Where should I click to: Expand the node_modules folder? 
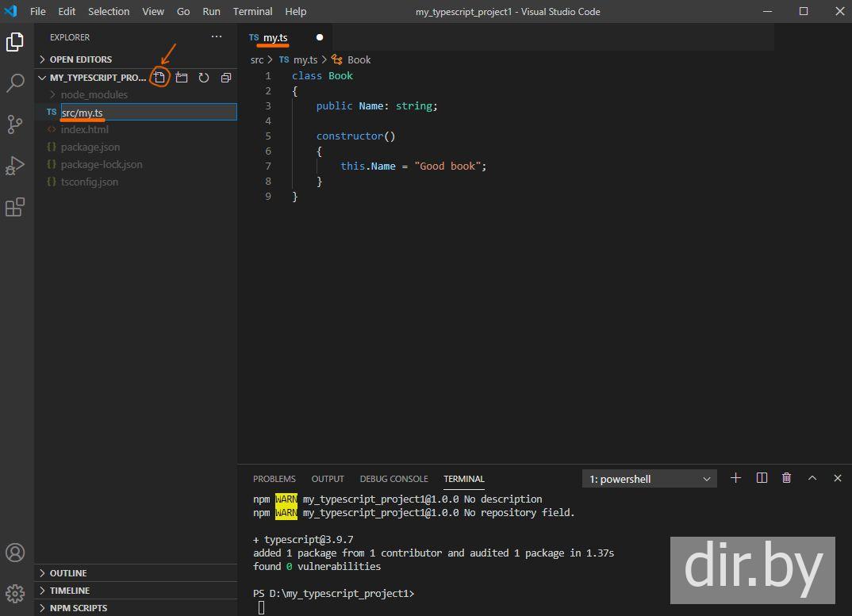[94, 94]
